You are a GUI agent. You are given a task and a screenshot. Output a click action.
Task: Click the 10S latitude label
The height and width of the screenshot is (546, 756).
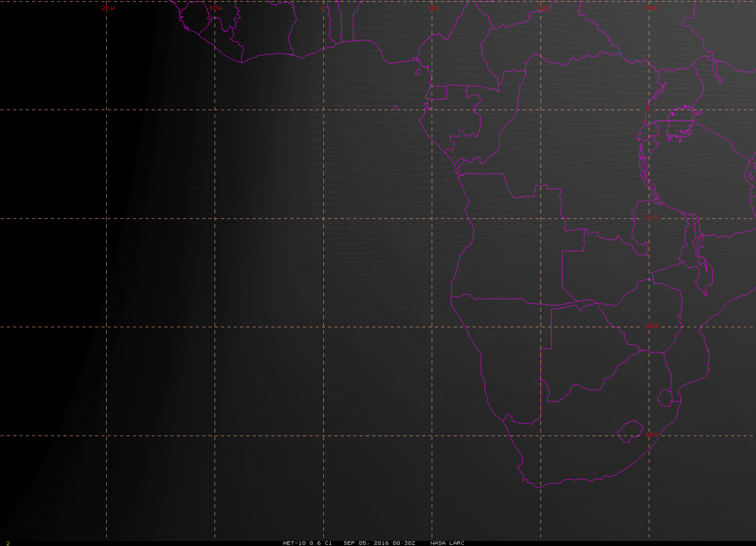point(651,218)
